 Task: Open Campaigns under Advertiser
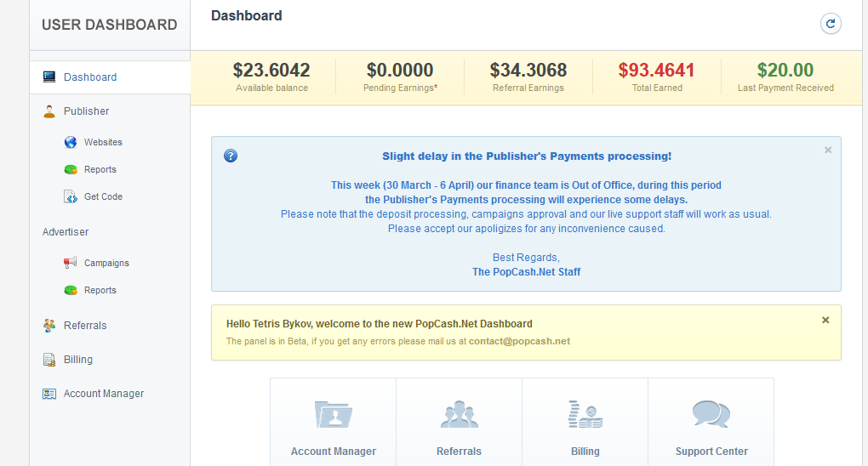point(106,263)
